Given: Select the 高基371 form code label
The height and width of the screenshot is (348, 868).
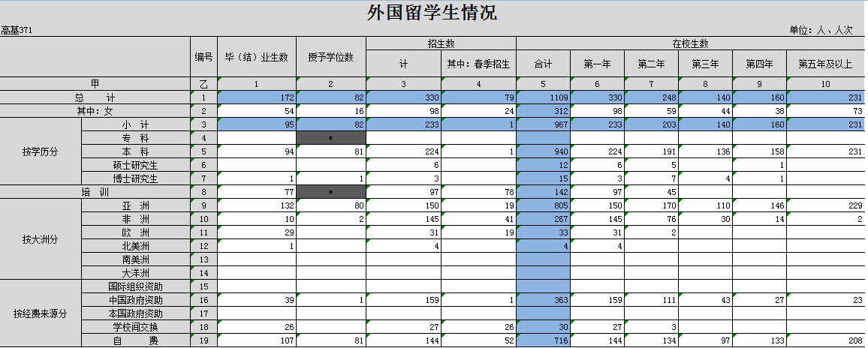Looking at the screenshot, I should (x=17, y=30).
